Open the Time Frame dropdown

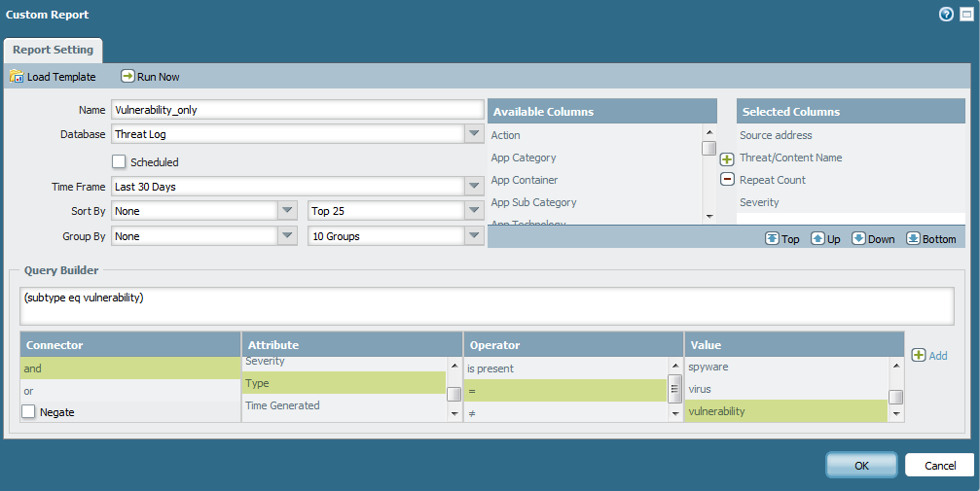coord(474,186)
